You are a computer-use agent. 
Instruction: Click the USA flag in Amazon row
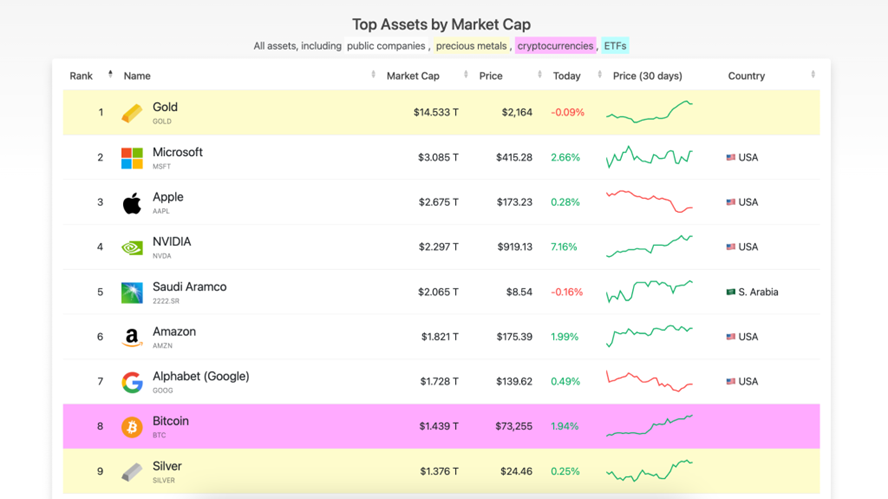(731, 336)
